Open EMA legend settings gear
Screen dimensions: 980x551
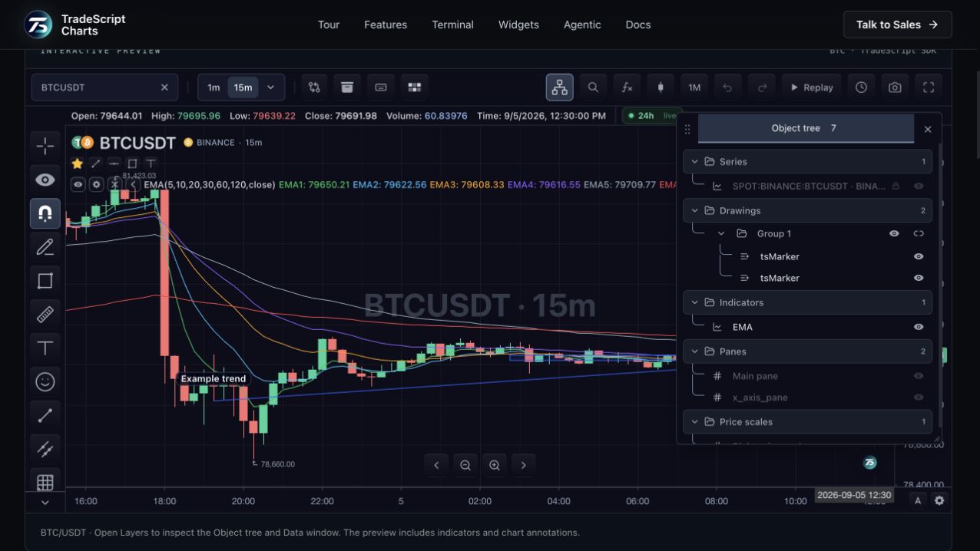[96, 184]
